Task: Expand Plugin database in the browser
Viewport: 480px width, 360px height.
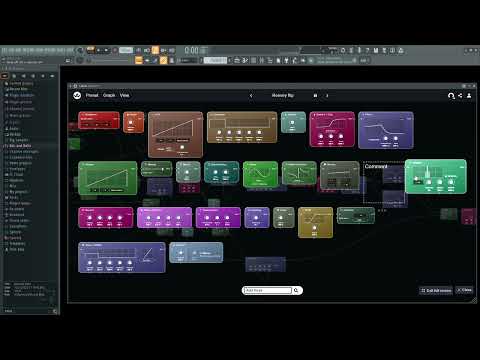Action: 22,95
